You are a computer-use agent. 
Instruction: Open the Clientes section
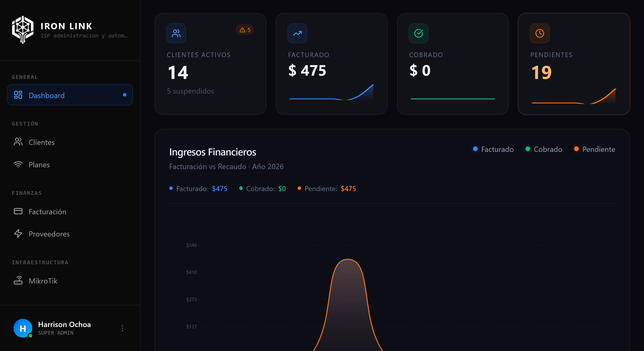coord(70,142)
